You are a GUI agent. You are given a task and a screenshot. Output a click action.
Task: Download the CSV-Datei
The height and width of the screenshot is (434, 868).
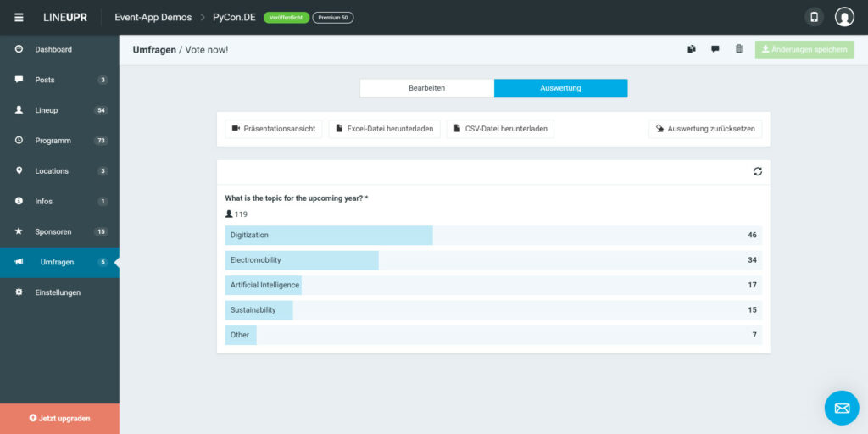click(x=500, y=129)
